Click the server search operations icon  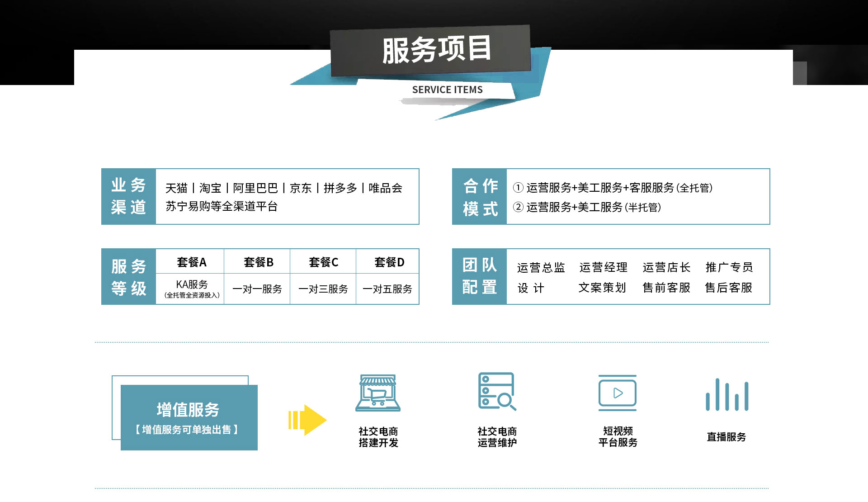tap(496, 391)
